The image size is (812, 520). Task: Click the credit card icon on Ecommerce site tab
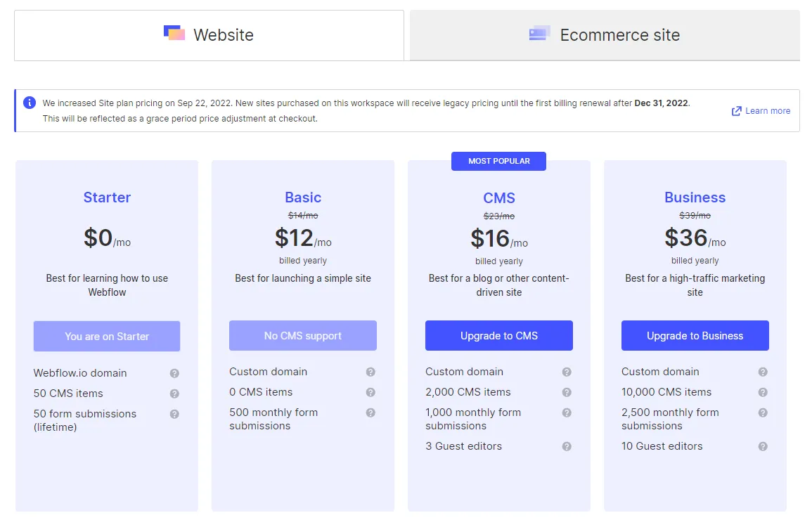point(539,33)
